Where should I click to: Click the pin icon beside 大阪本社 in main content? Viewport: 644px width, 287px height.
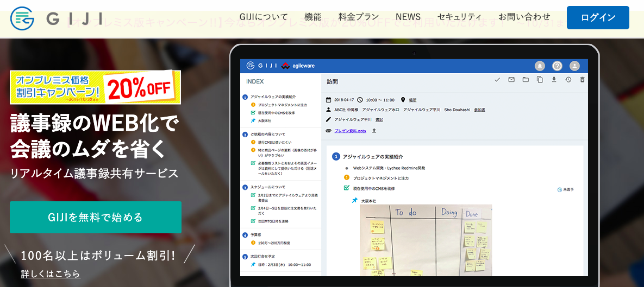point(355,201)
